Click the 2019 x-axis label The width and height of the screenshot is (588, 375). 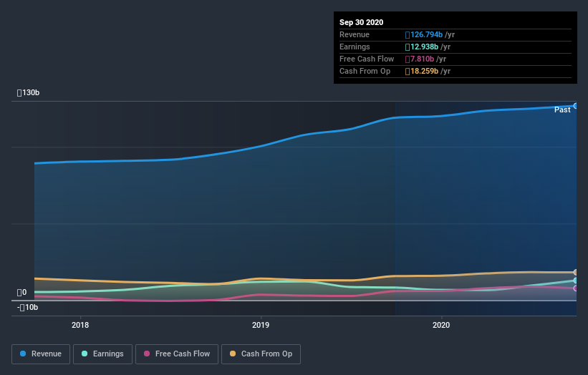(x=261, y=325)
